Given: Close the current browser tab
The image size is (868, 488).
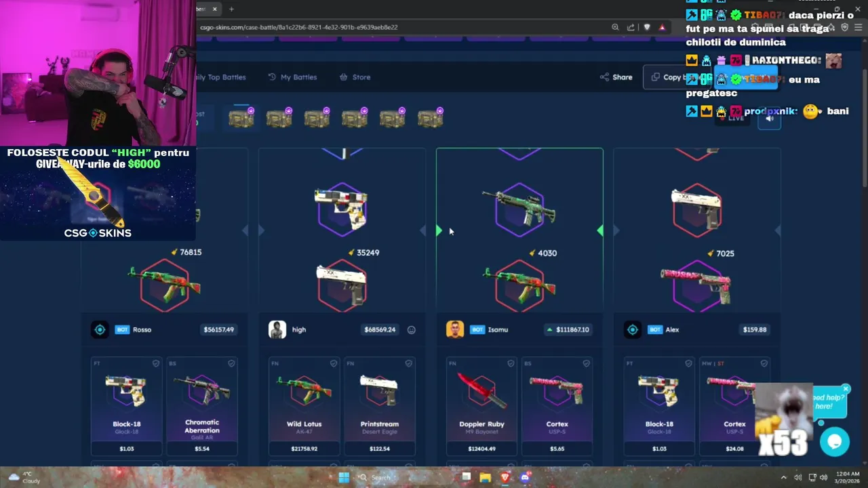Looking at the screenshot, I should click(x=215, y=9).
